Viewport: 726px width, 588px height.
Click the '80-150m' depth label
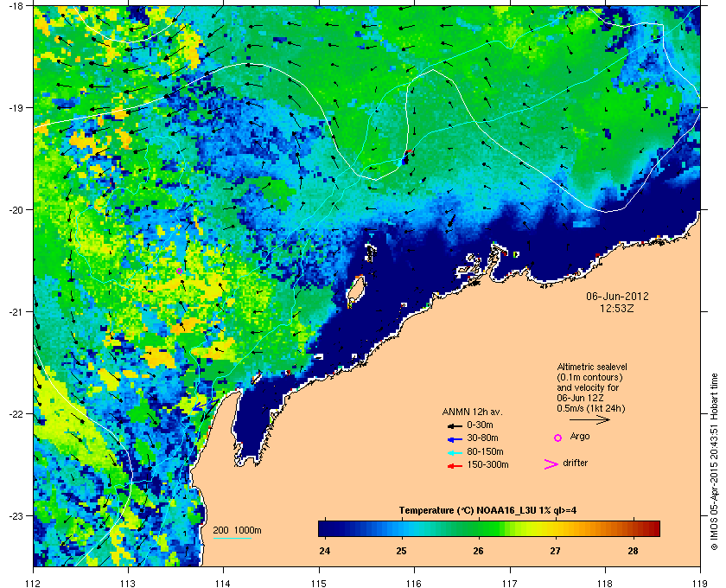click(x=485, y=451)
